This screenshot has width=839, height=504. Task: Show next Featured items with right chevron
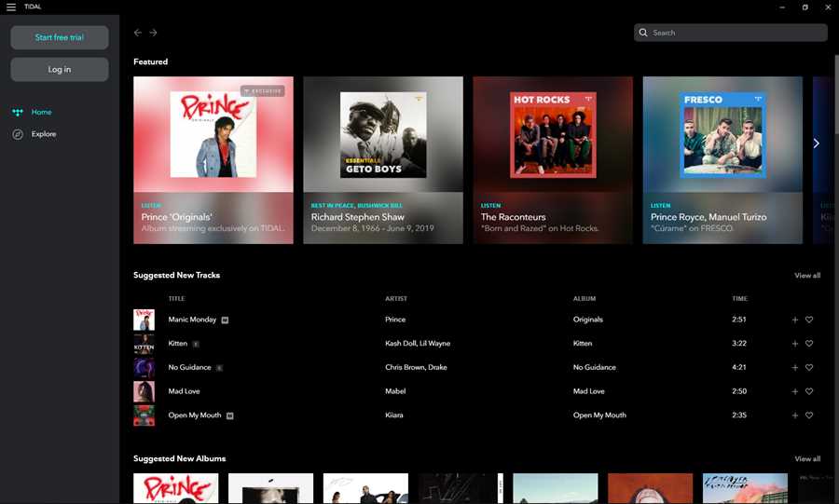point(816,143)
